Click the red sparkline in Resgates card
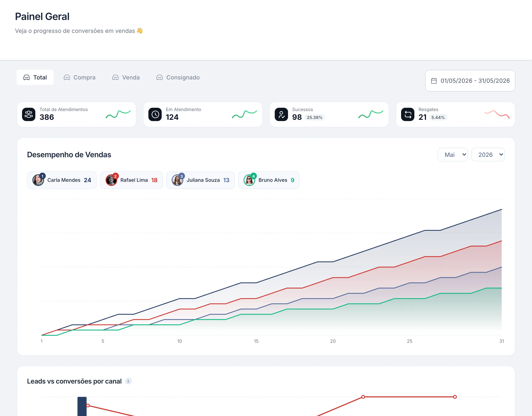 pos(497,114)
